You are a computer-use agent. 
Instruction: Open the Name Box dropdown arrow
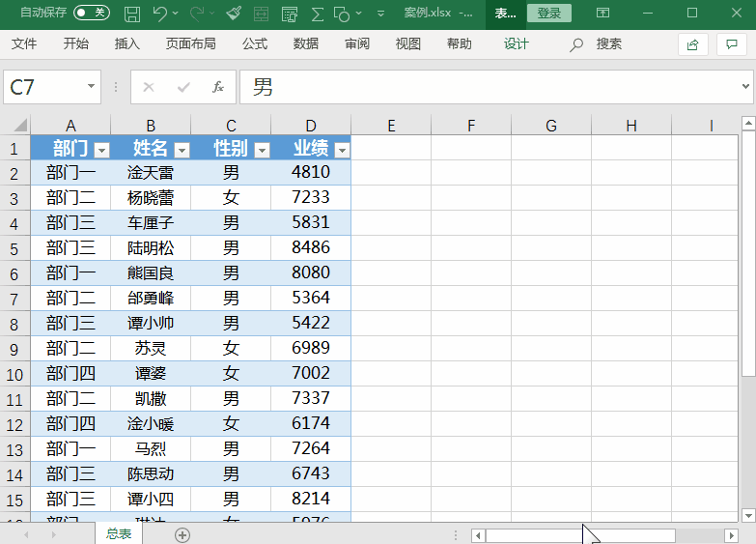[x=91, y=86]
